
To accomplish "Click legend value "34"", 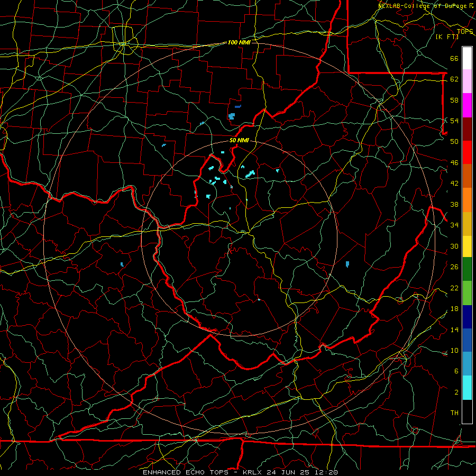I will [x=454, y=225].
